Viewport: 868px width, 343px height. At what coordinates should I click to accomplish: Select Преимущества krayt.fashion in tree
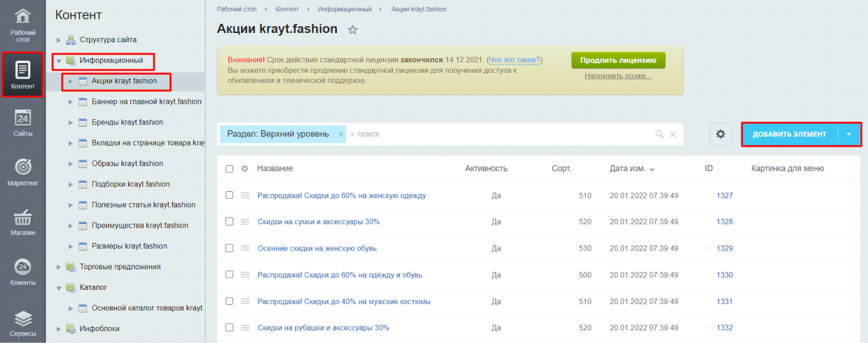(140, 225)
